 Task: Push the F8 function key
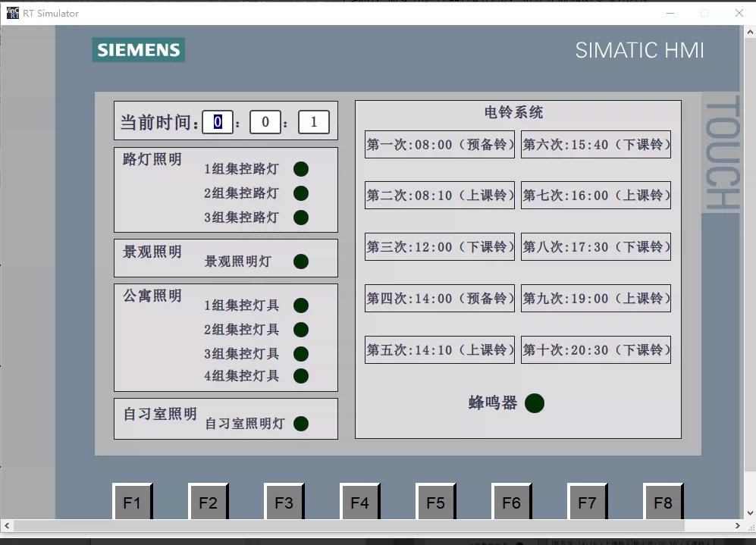(663, 502)
